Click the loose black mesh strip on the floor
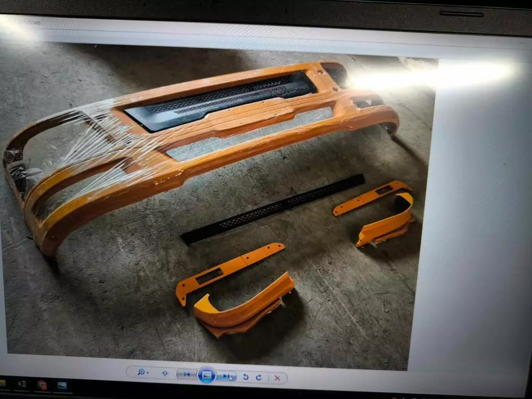The image size is (532, 399). pyautogui.click(x=271, y=209)
